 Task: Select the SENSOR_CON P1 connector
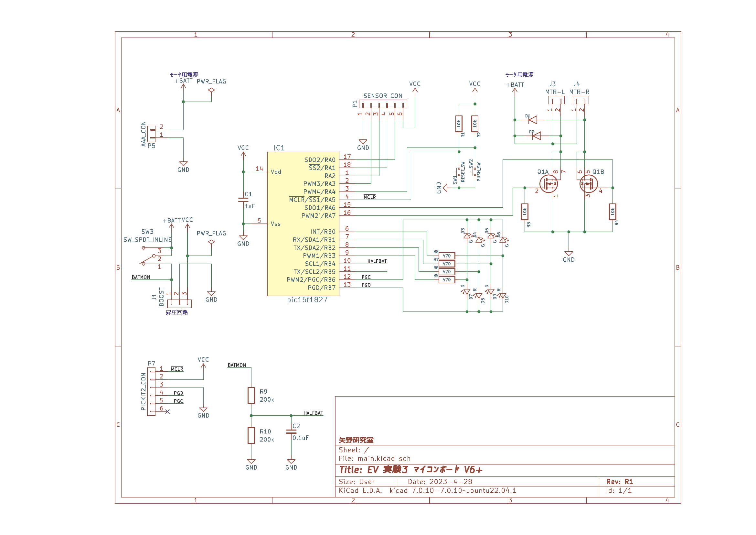click(383, 104)
